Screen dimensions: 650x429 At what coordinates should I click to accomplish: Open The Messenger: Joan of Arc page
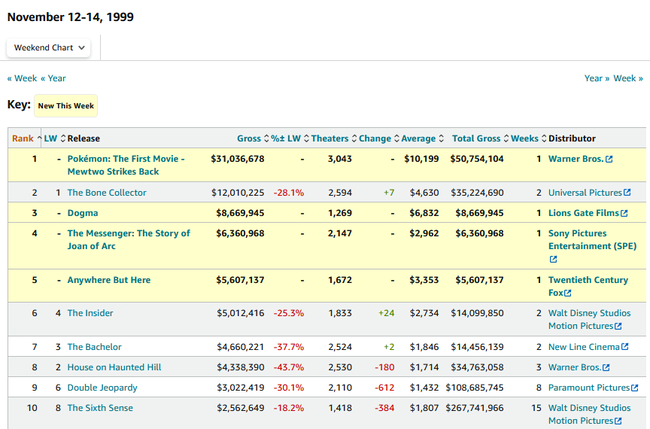[129, 240]
